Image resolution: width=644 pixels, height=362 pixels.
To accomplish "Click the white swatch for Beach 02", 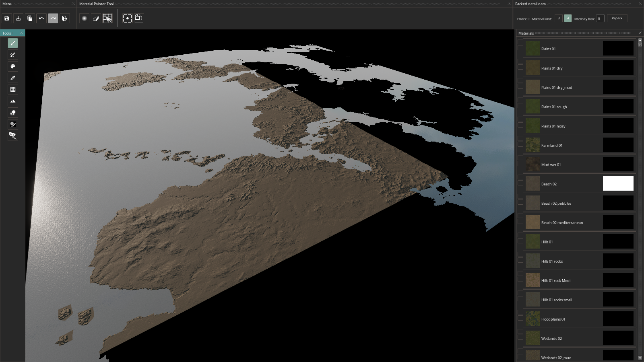I will point(618,183).
